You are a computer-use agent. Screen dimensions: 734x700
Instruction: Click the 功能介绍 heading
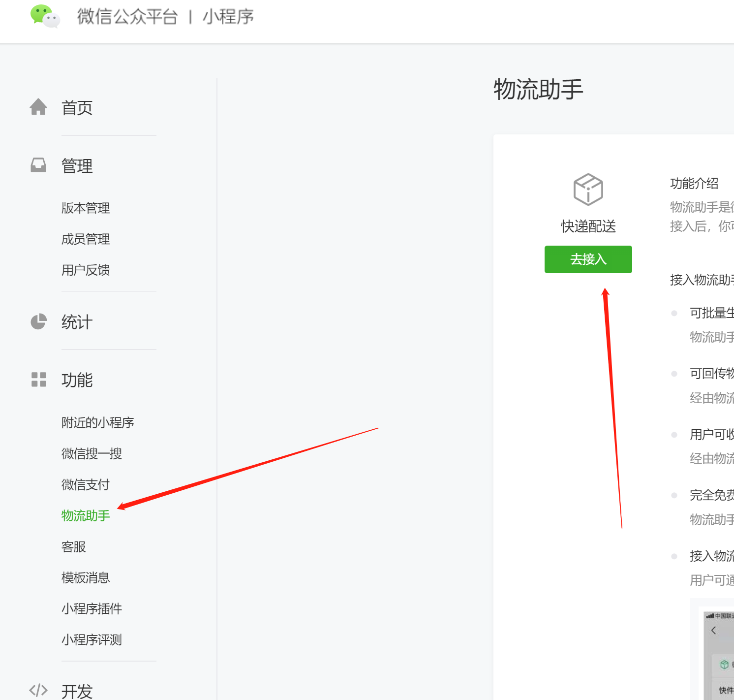click(x=694, y=184)
